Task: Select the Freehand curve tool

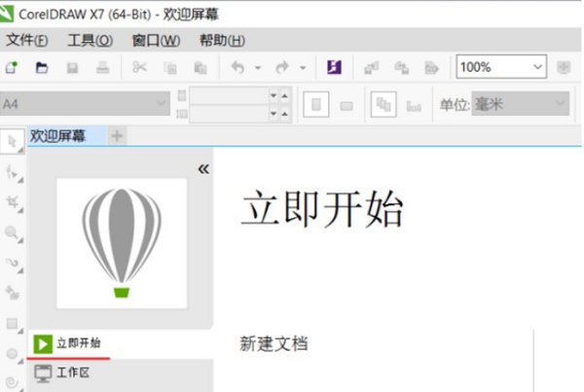Action: point(13,264)
